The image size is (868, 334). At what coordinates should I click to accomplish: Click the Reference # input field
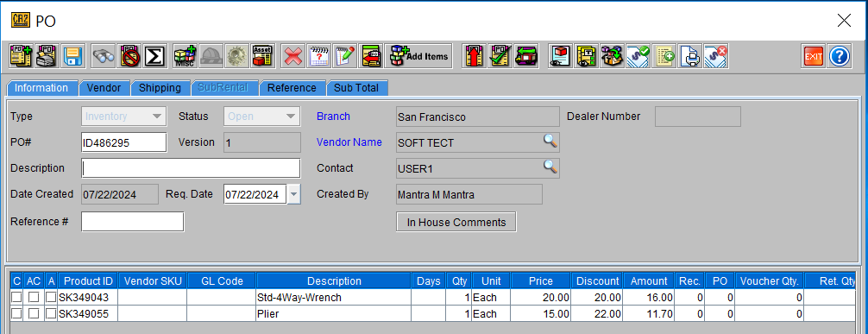click(x=132, y=222)
